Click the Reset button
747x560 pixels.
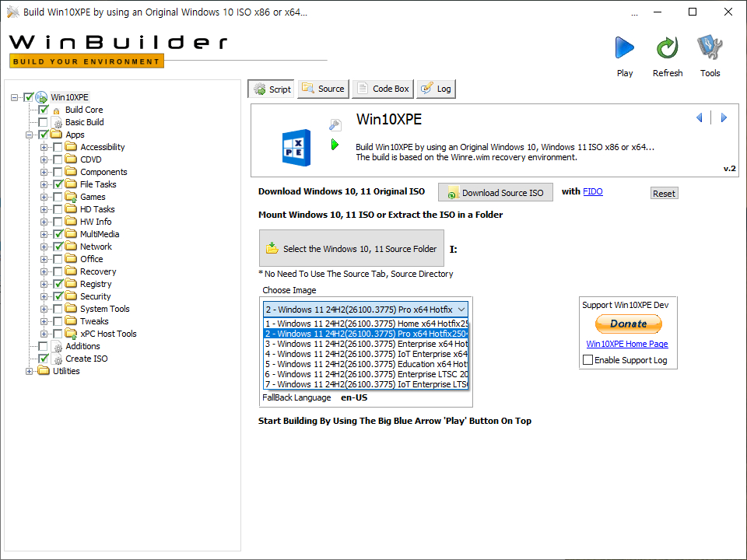coord(664,194)
